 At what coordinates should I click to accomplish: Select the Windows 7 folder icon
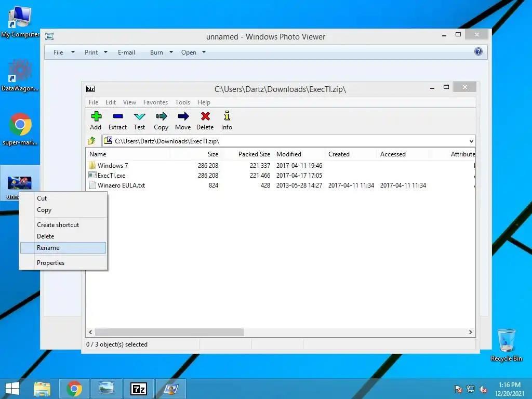(x=92, y=165)
